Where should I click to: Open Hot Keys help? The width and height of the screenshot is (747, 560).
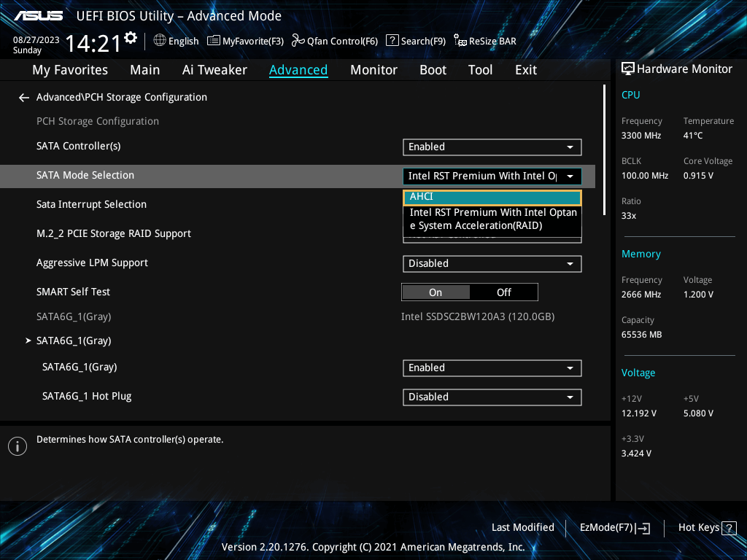(x=707, y=528)
